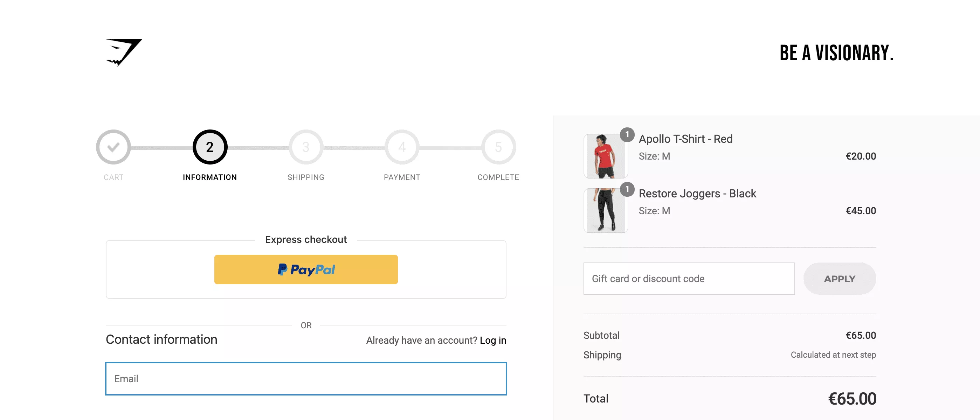This screenshot has height=420, width=980.
Task: Click the Complete step 5 circle icon
Action: point(498,146)
